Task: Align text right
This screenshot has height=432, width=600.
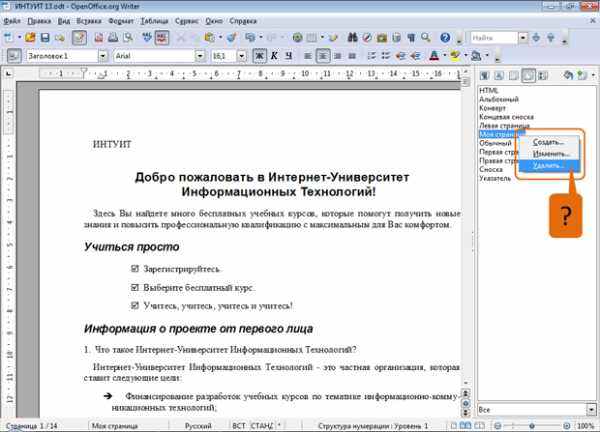Action: (x=338, y=56)
